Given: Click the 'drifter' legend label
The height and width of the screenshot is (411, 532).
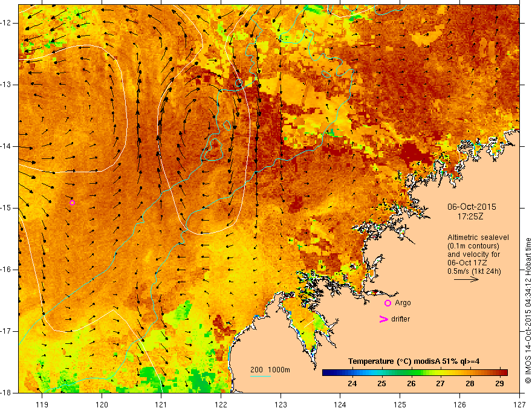Looking at the screenshot, I should [x=400, y=319].
